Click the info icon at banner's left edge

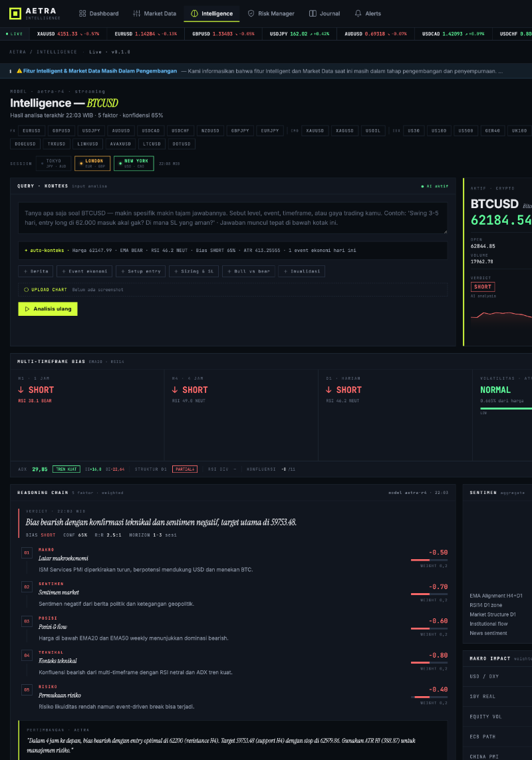[11, 71]
